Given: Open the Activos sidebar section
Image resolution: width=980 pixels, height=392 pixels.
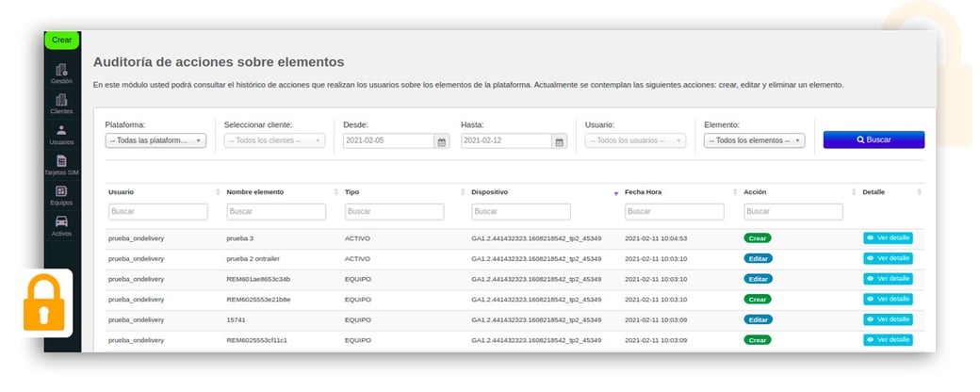Looking at the screenshot, I should point(61,226).
